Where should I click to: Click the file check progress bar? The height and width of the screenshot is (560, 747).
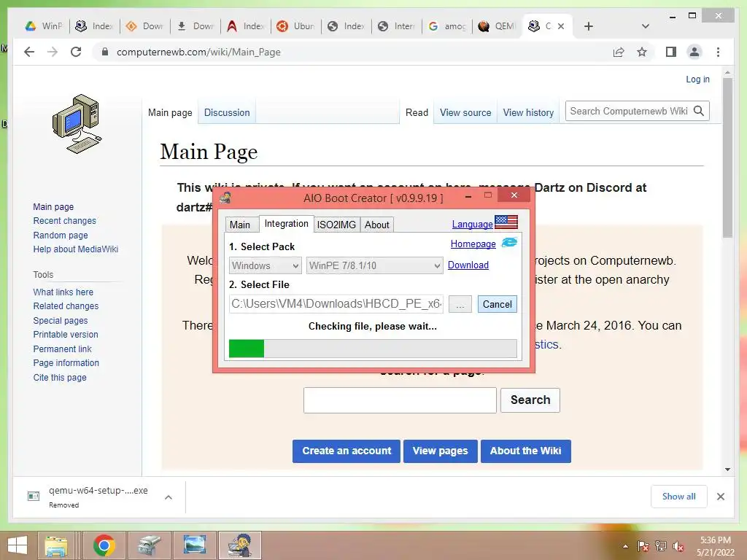tap(373, 349)
